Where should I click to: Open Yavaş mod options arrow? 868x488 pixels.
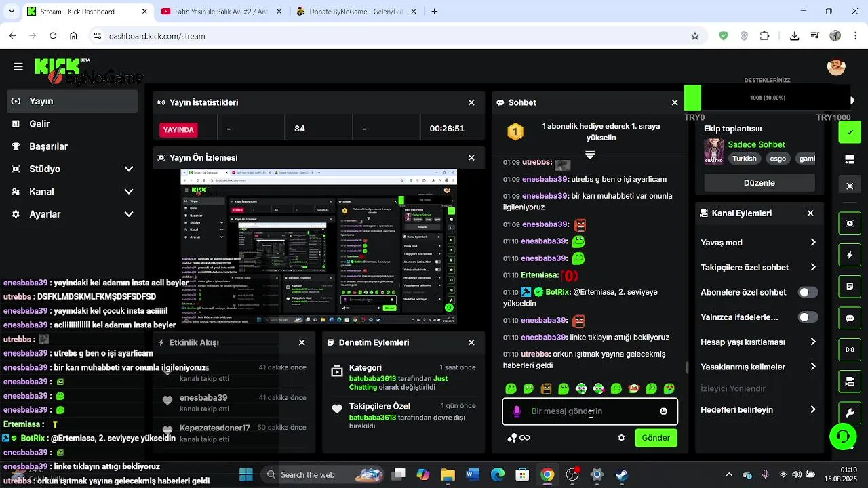point(812,243)
